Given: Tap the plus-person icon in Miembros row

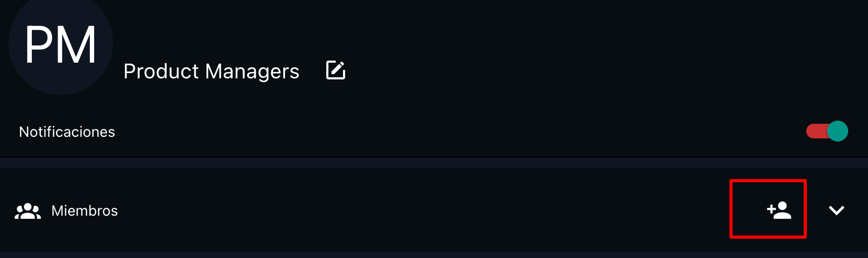Looking at the screenshot, I should pyautogui.click(x=779, y=210).
